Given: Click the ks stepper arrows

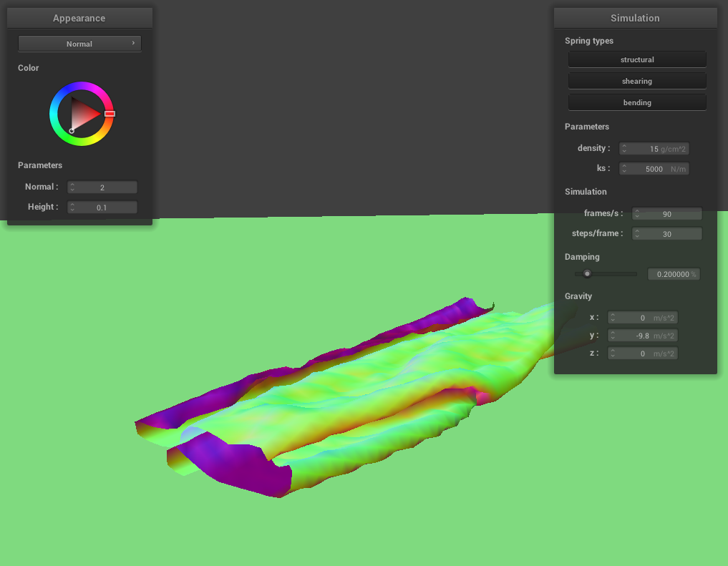Looking at the screenshot, I should click(624, 168).
